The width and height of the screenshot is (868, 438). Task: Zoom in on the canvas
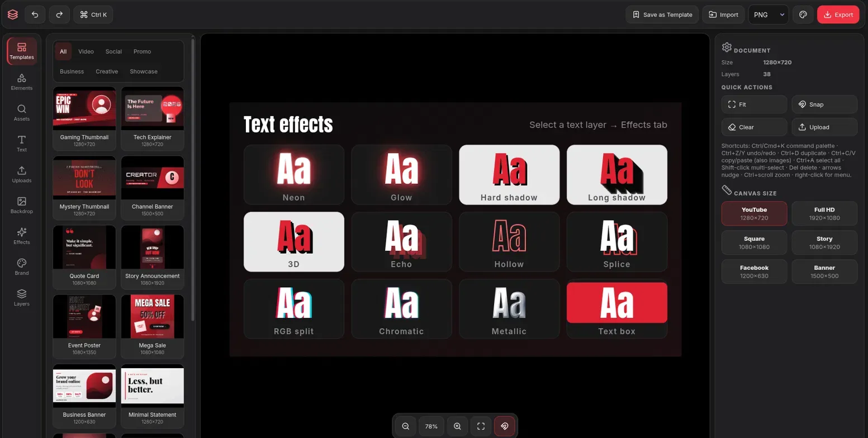(x=457, y=426)
